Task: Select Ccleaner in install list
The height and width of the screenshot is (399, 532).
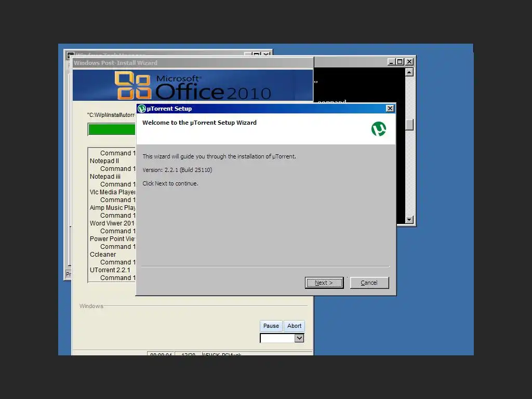Action: [103, 255]
